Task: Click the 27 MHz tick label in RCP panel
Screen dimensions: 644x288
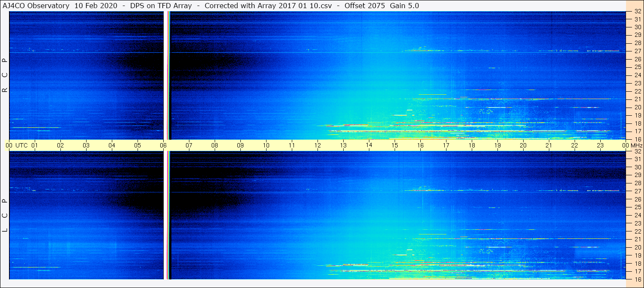Action: [638, 51]
